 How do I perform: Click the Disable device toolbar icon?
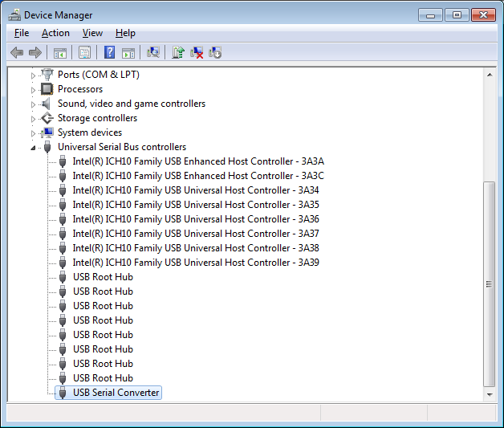[215, 52]
